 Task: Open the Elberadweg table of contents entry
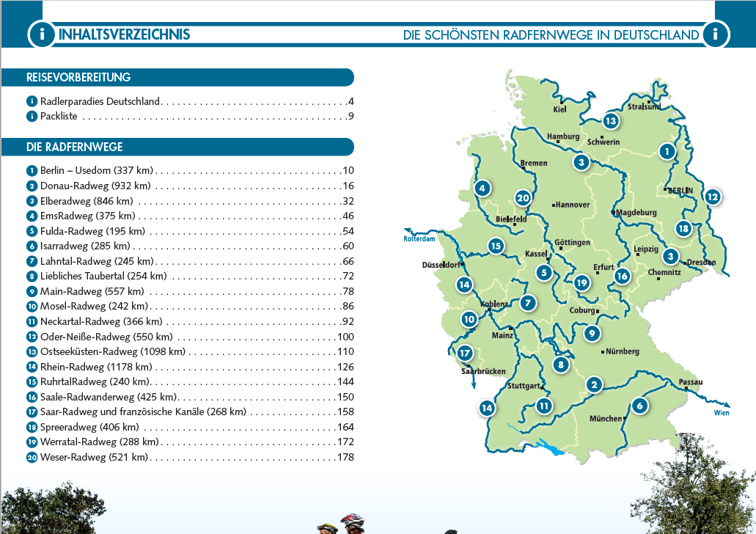click(88, 201)
